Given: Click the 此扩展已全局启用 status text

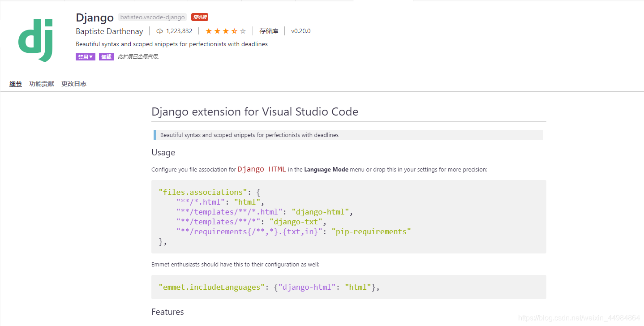Looking at the screenshot, I should click(138, 57).
